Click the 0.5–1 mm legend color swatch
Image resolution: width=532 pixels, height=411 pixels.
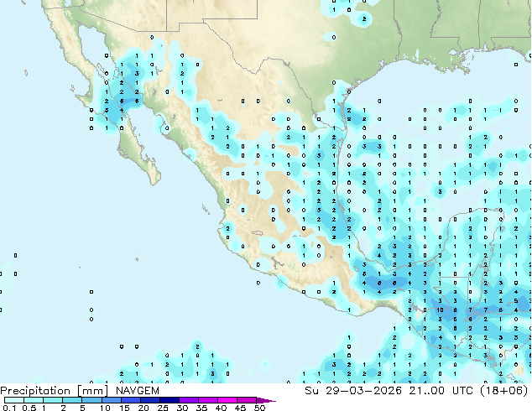34,400
